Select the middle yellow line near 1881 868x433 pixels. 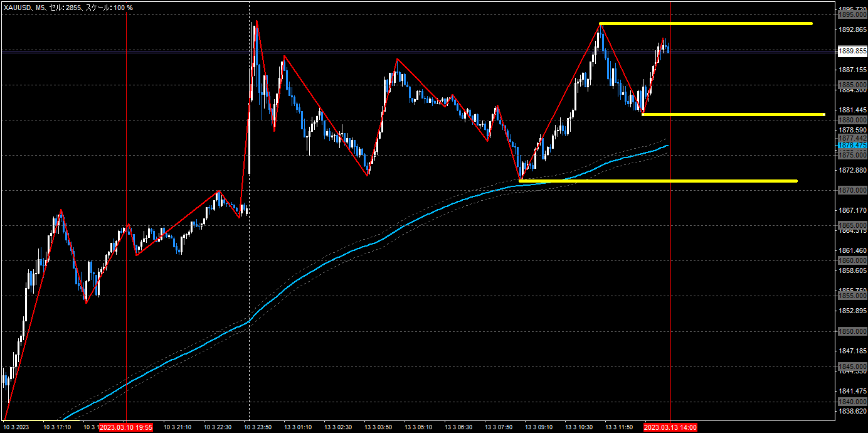pyautogui.click(x=733, y=114)
